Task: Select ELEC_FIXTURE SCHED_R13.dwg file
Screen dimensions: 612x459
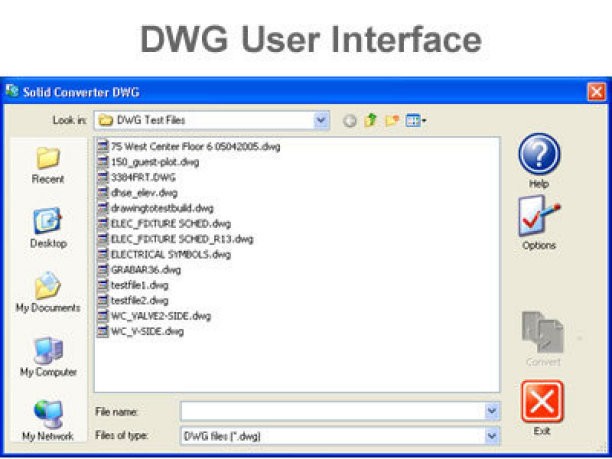Action: tap(175, 239)
